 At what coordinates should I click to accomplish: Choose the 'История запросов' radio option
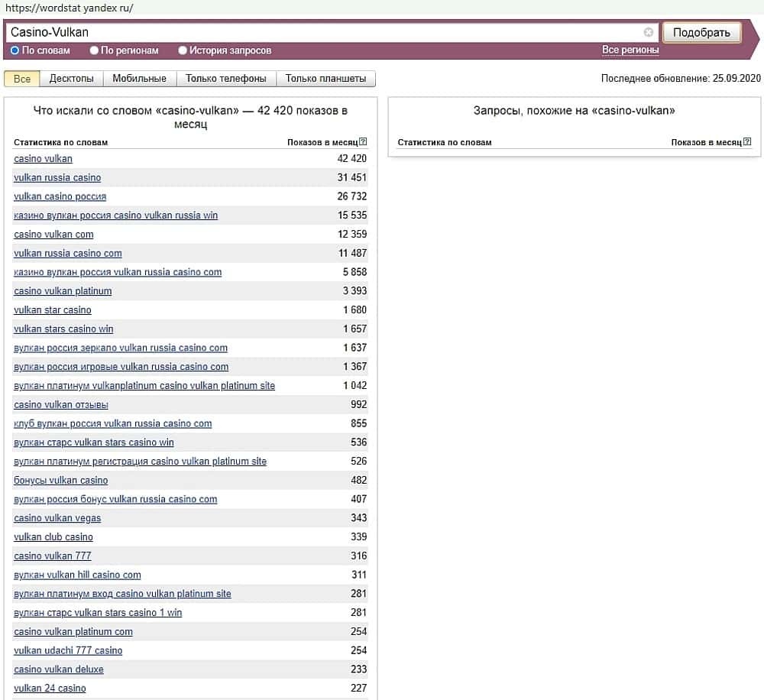[x=183, y=50]
